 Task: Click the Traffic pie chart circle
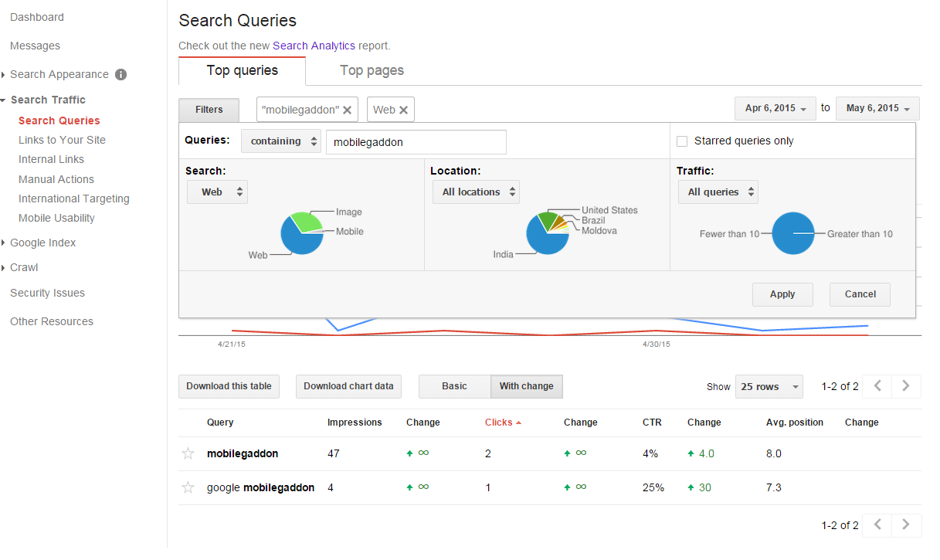pyautogui.click(x=793, y=233)
